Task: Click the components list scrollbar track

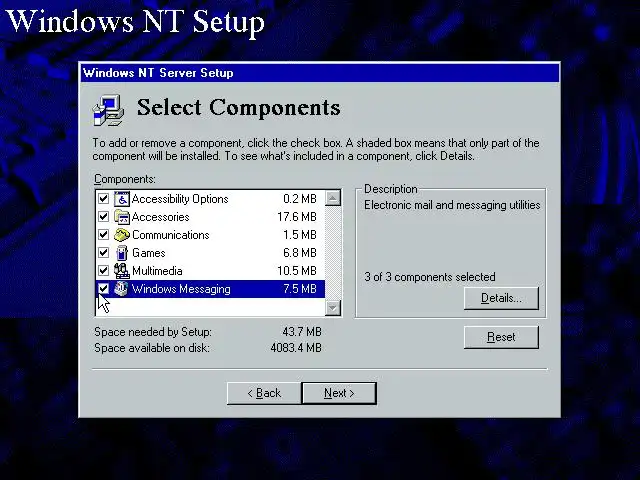Action: [x=333, y=253]
